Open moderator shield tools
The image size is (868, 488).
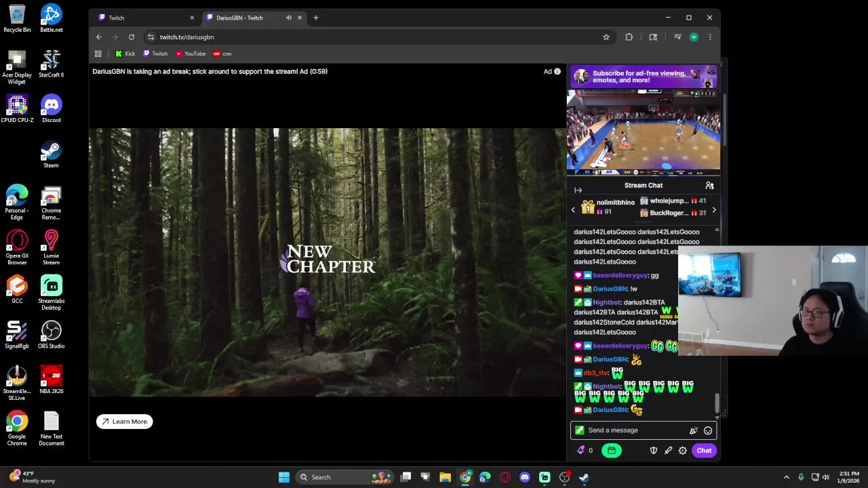(x=654, y=451)
